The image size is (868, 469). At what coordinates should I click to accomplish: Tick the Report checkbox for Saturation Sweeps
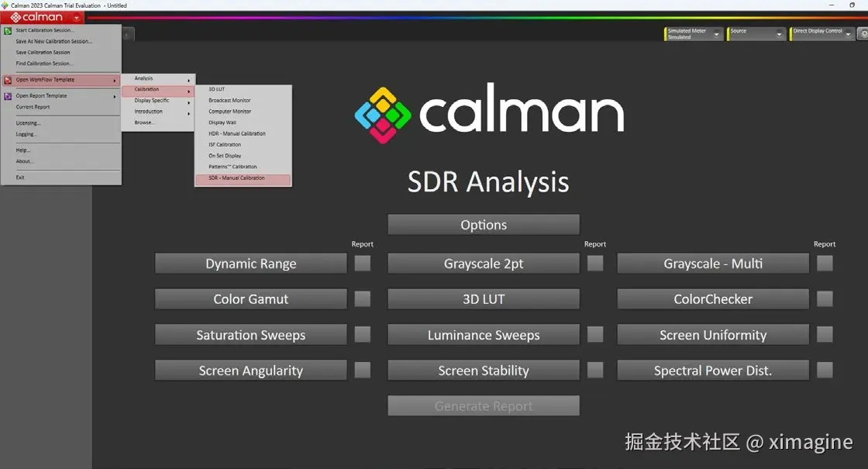coord(363,334)
